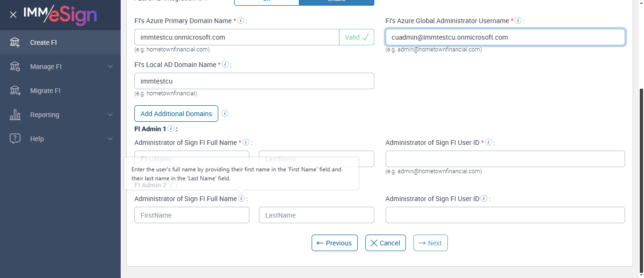
Task: Open Manage FI in sidebar
Action: (x=60, y=67)
